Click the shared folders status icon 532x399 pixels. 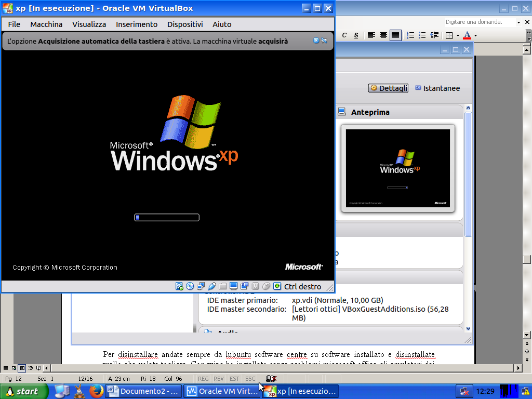(x=223, y=286)
